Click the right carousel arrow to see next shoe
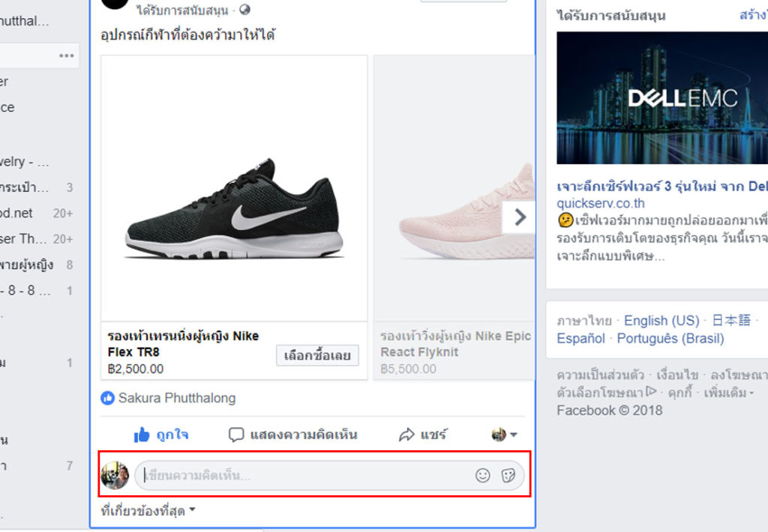The width and height of the screenshot is (768, 532). click(520, 217)
